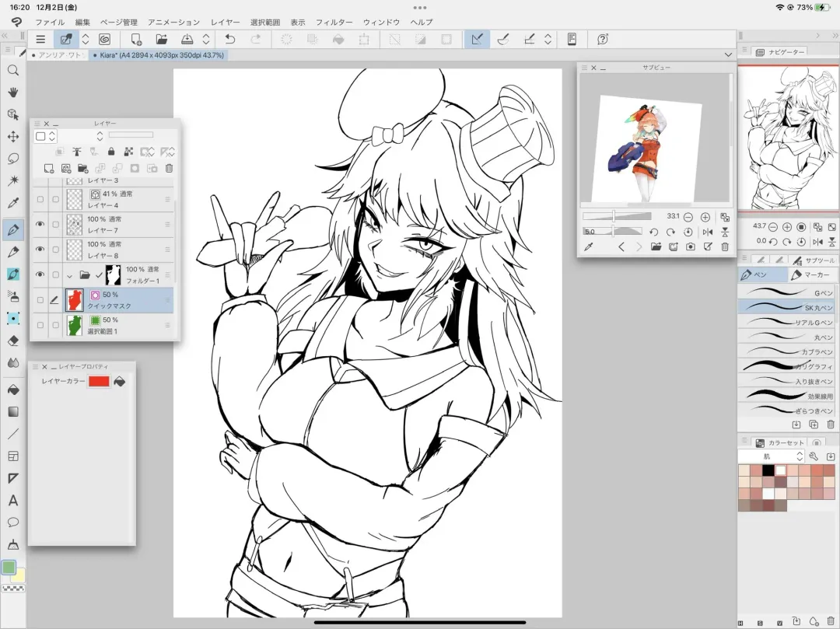This screenshot has width=840, height=629.
Task: Click the Undo arrow in command bar
Action: click(230, 39)
